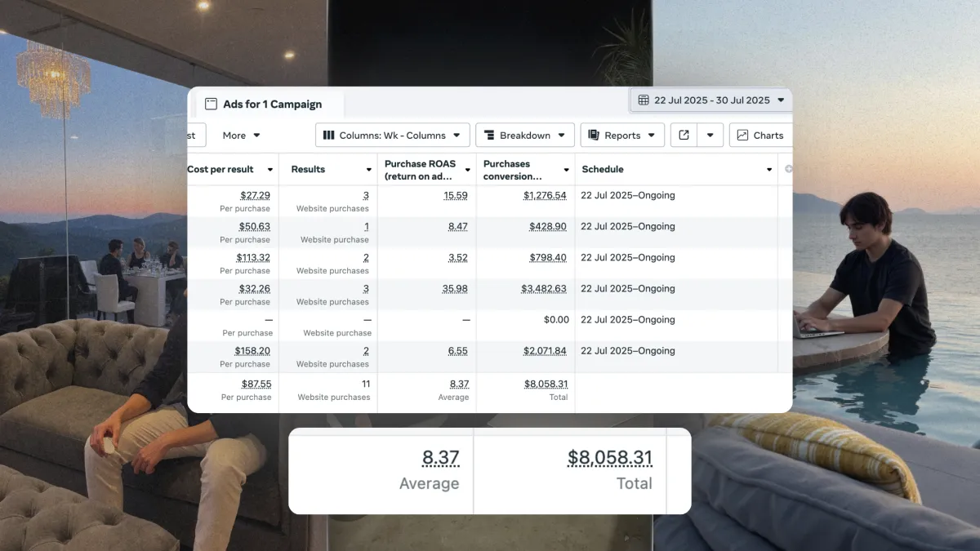The image size is (980, 551).
Task: Expand the More dropdown
Action: point(242,136)
